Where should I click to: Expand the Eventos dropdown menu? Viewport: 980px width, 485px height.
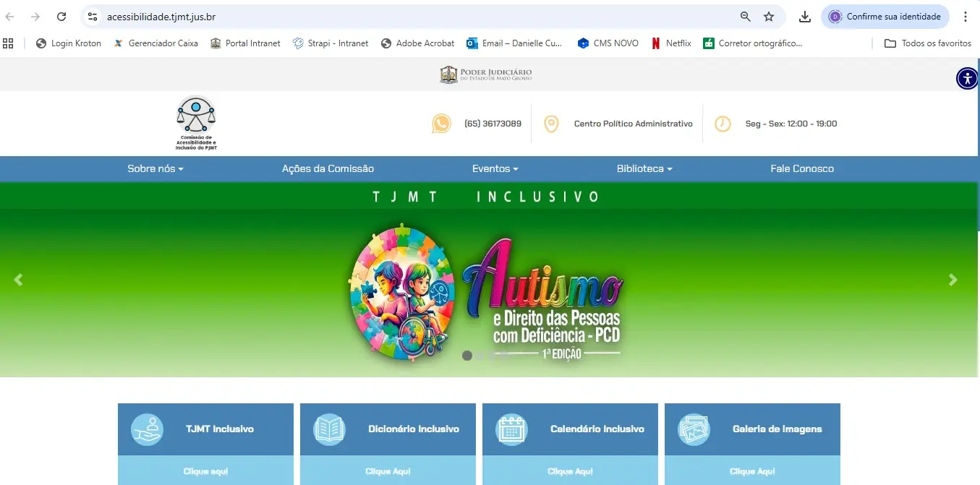pos(495,168)
